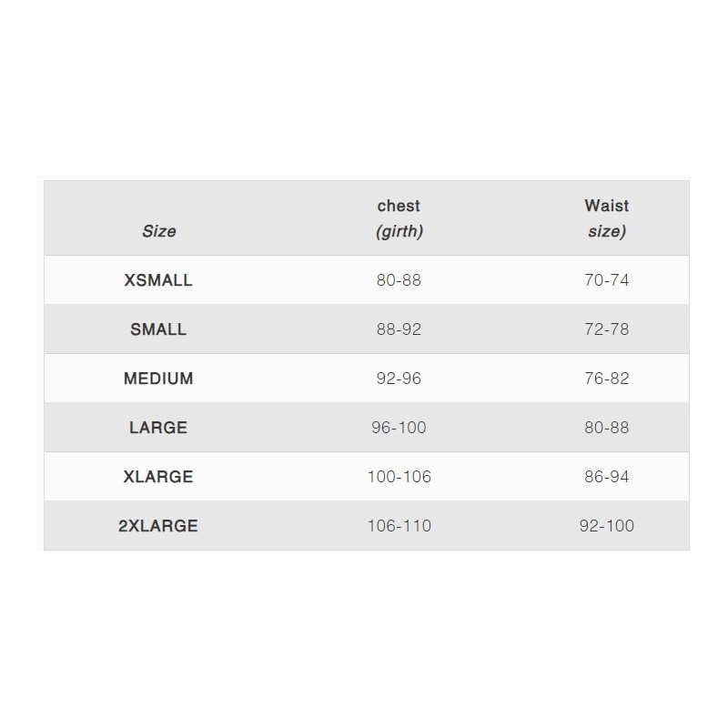728x728 pixels.
Task: Click chest value 80-88
Action: 399,280
